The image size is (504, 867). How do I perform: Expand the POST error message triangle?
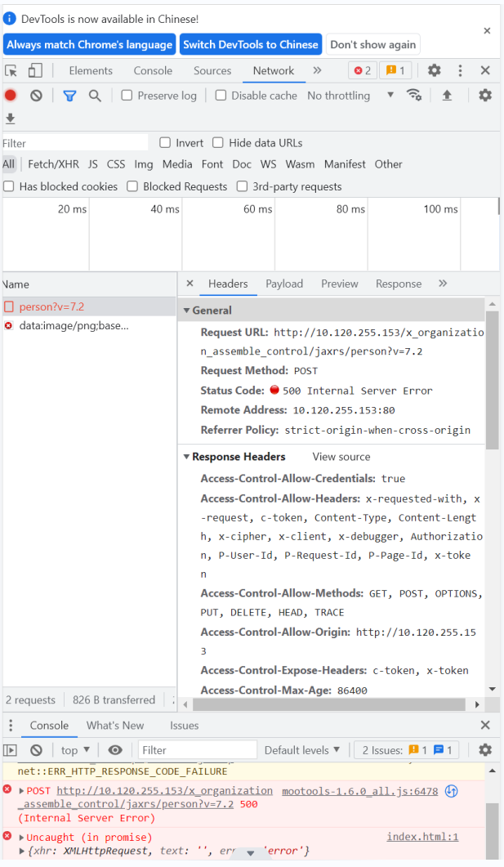point(21,791)
